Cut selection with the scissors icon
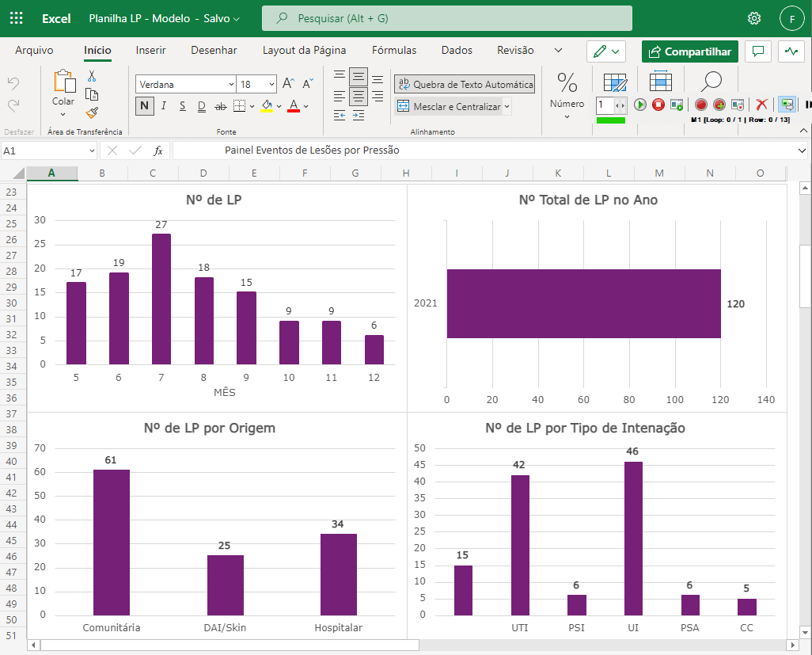The image size is (812, 655). 92,76
